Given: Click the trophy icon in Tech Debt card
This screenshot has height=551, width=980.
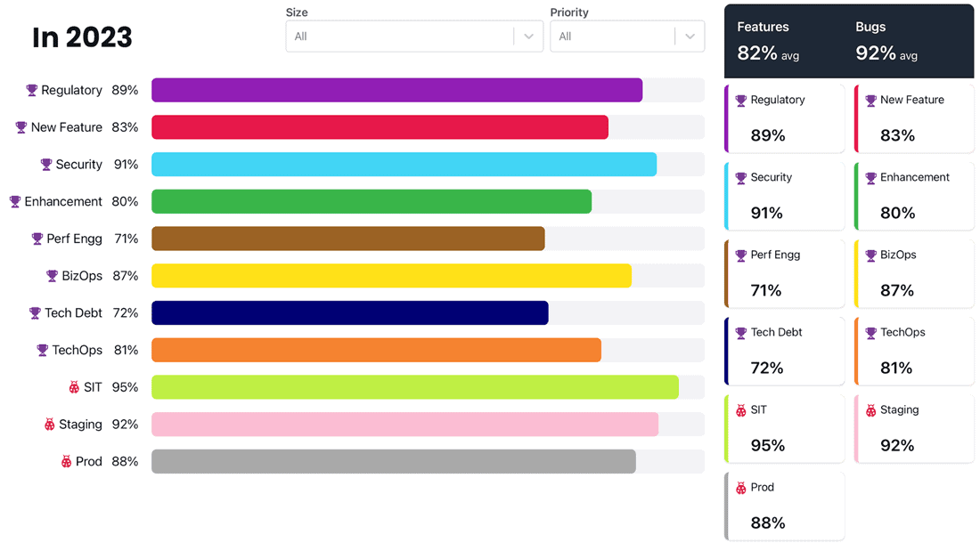Looking at the screenshot, I should (740, 333).
